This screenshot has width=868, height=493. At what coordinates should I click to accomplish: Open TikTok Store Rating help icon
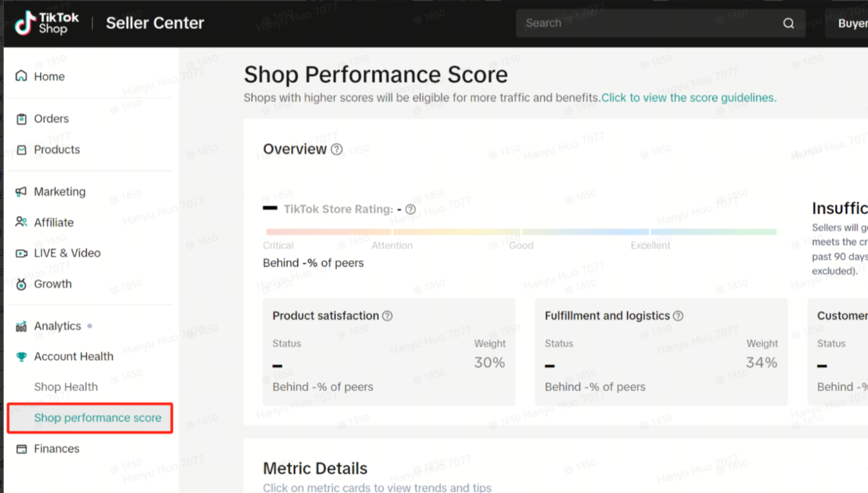[410, 209]
